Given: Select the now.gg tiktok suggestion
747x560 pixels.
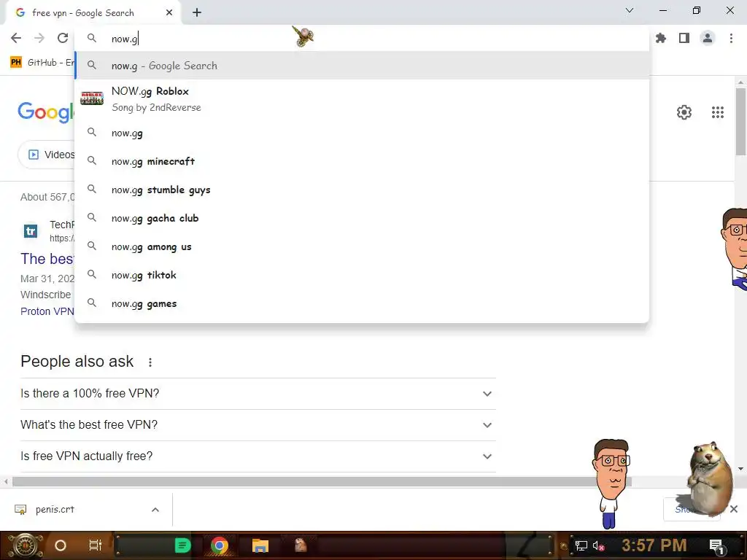Looking at the screenshot, I should 362,275.
